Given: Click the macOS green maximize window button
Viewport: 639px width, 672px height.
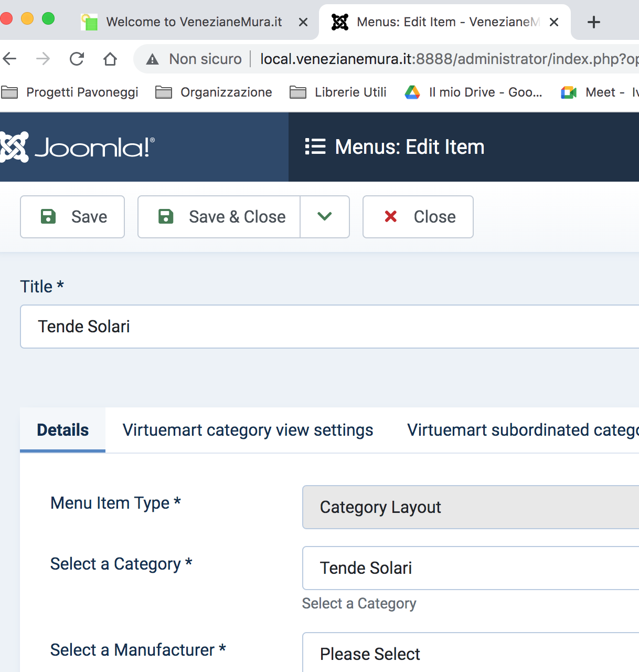Looking at the screenshot, I should (48, 19).
